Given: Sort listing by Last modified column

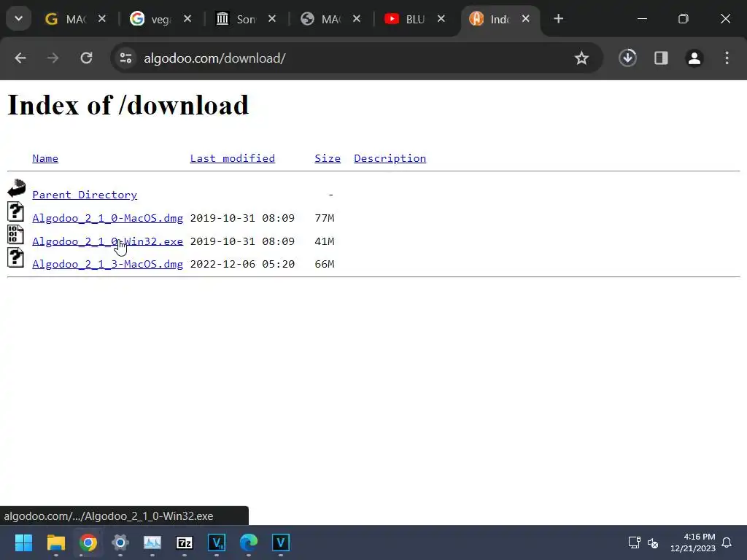Looking at the screenshot, I should (x=233, y=158).
